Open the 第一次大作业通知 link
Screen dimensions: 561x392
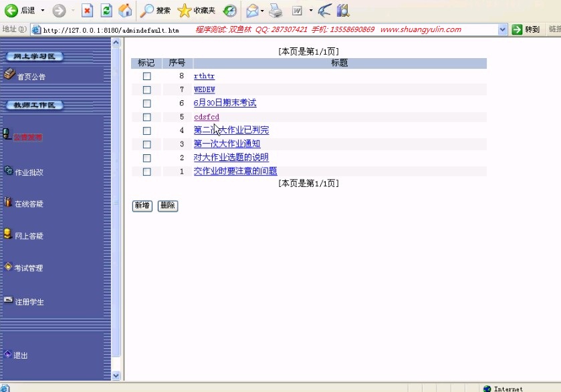[227, 144]
